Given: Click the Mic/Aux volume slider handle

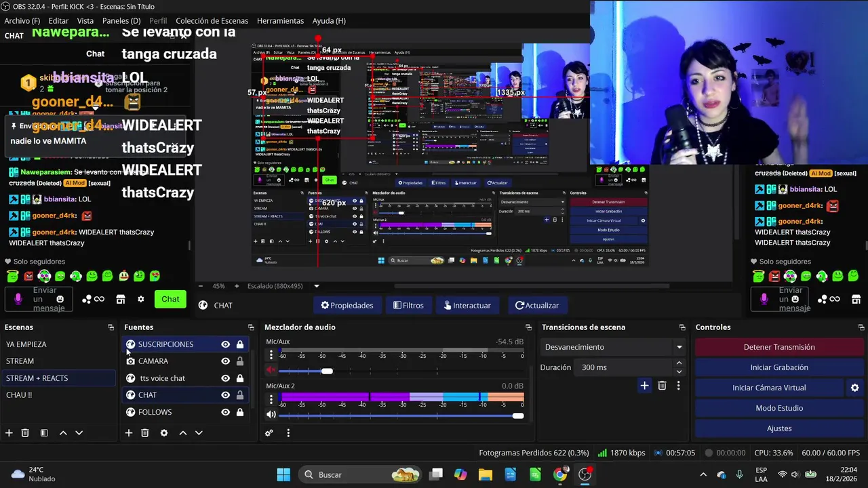Looking at the screenshot, I should click(x=327, y=371).
